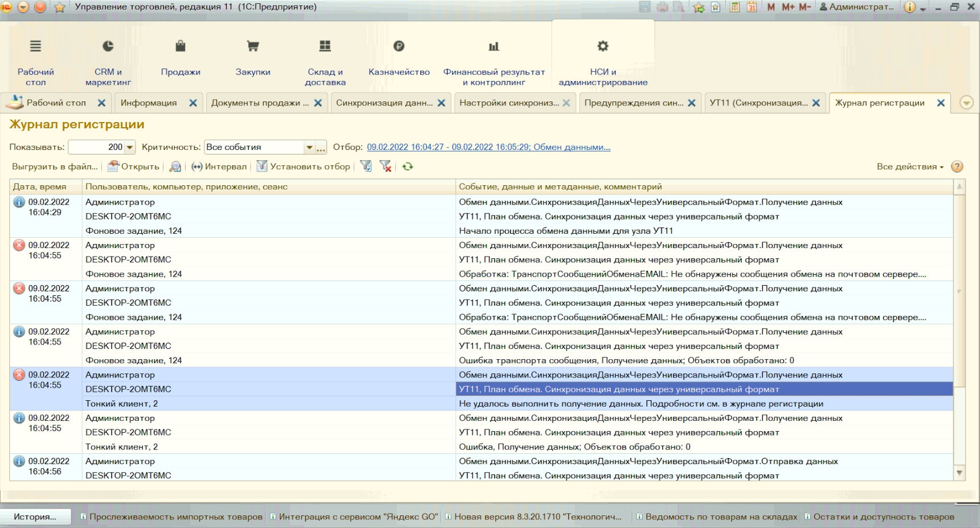Open the Критичность dropdown list
Viewport: 980px width, 528px height.
click(309, 147)
